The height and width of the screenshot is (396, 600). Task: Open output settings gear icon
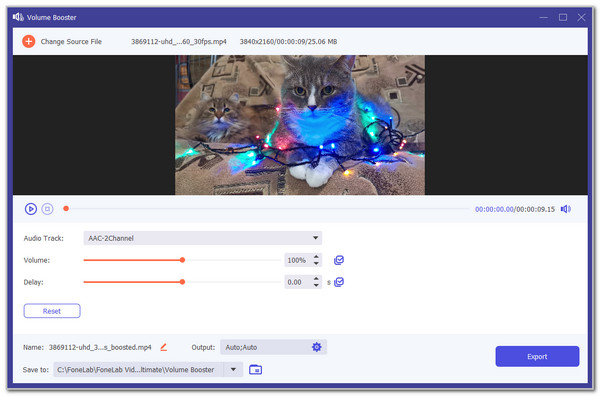pos(316,347)
